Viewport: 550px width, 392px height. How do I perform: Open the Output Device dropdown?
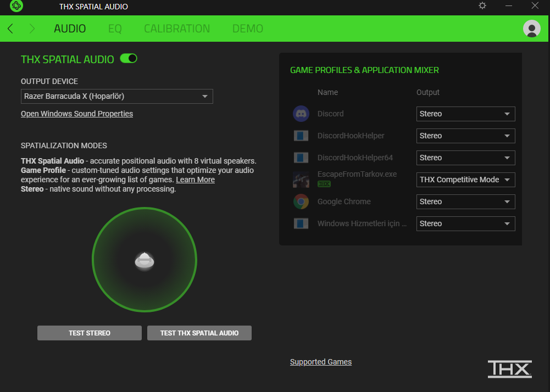click(117, 97)
